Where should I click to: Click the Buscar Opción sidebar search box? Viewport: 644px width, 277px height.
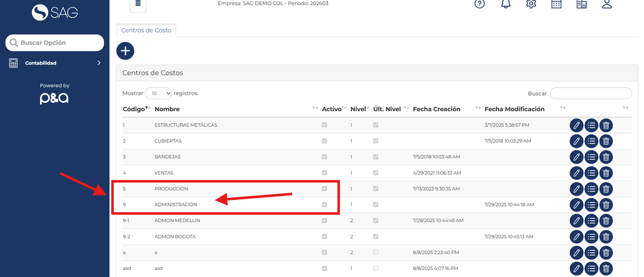(x=55, y=43)
